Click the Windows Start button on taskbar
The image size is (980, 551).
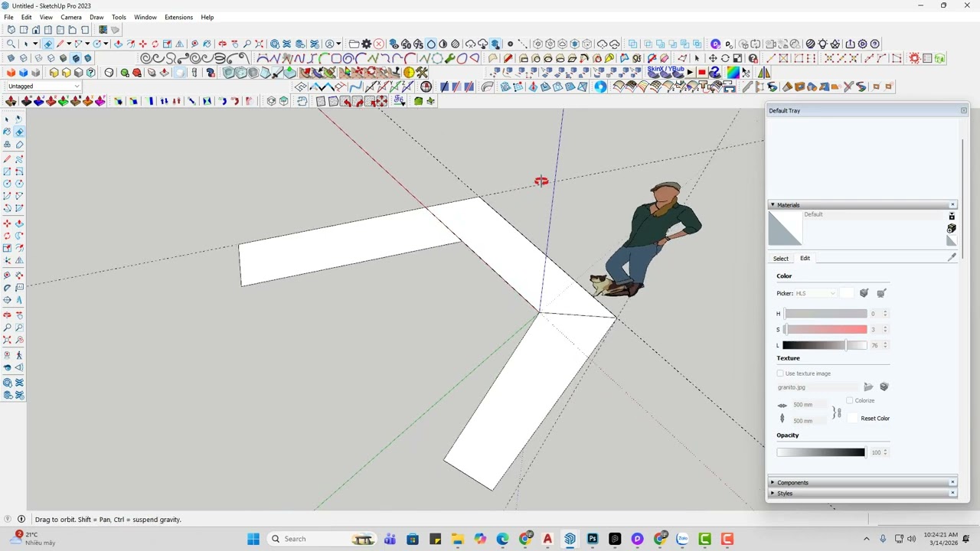pyautogui.click(x=253, y=539)
